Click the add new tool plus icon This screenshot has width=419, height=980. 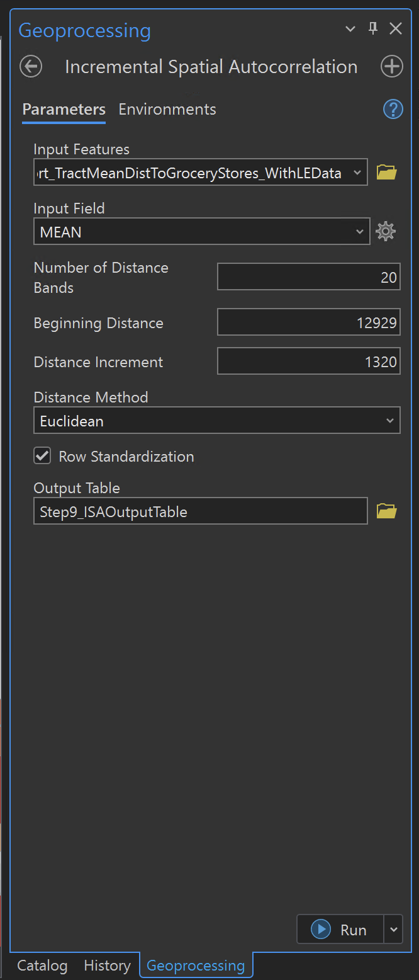[391, 66]
